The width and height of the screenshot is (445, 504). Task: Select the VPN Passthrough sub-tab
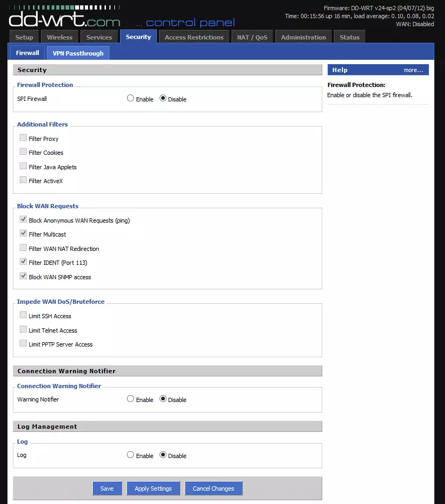[78, 53]
